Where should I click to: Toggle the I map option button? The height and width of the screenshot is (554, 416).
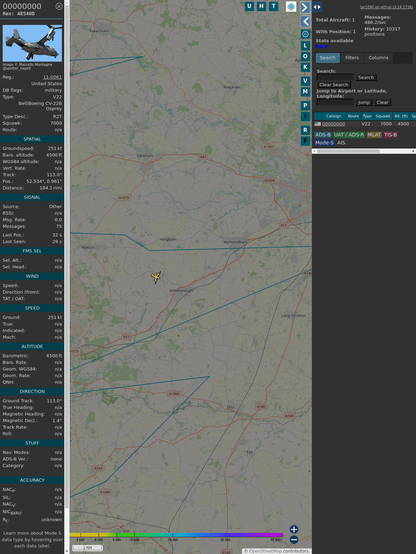pyautogui.click(x=305, y=116)
